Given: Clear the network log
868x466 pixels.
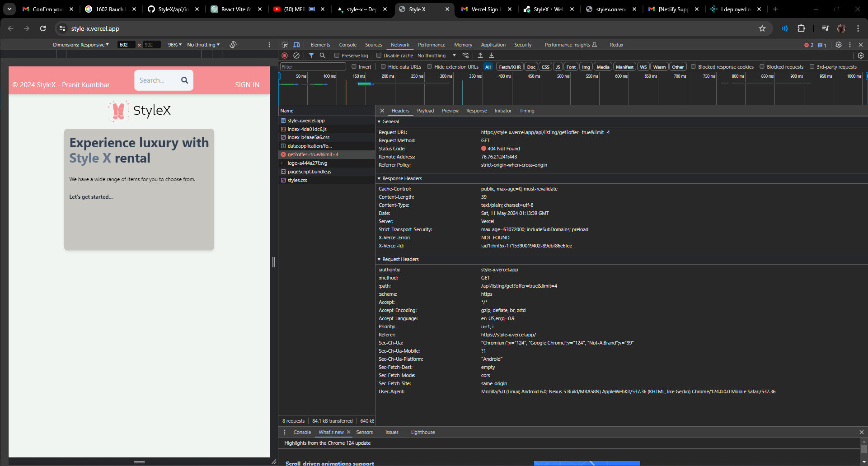Looking at the screenshot, I should 296,56.
